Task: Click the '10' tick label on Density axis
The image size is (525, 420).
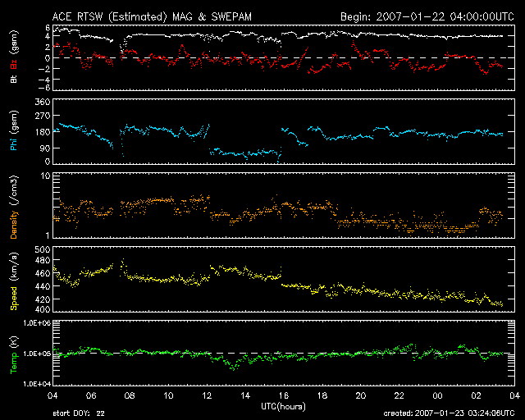Action: [45, 176]
